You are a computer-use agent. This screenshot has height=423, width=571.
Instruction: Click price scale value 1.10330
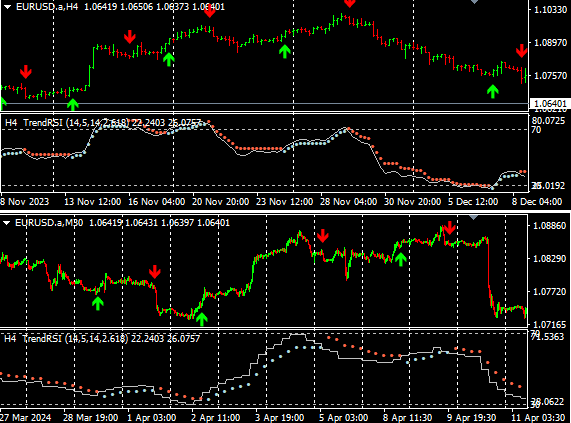point(550,9)
